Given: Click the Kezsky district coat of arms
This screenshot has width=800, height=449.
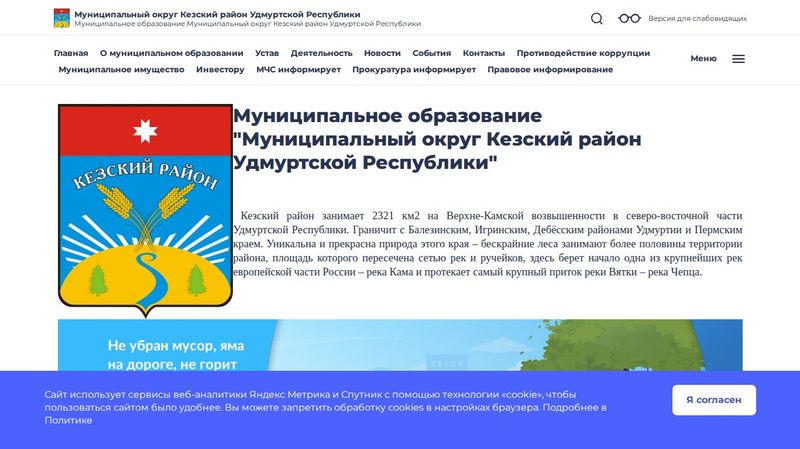Looking at the screenshot, I should click(145, 204).
